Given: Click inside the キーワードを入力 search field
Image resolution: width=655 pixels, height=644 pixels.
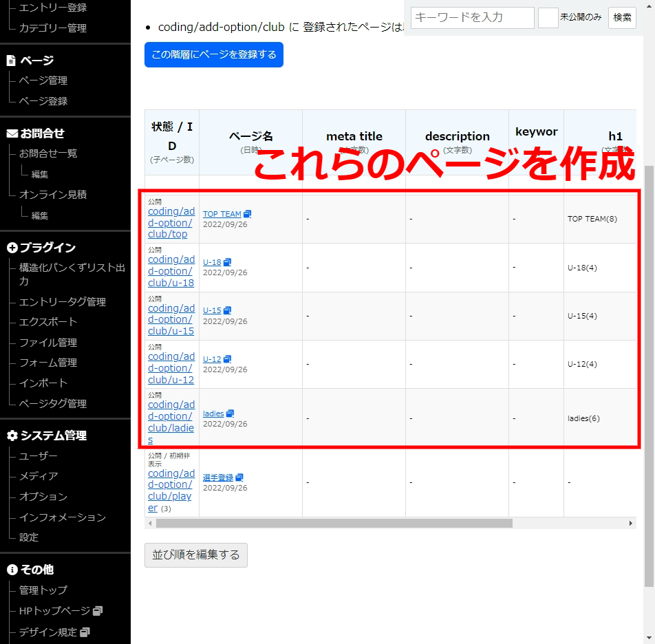Looking at the screenshot, I should coord(471,18).
